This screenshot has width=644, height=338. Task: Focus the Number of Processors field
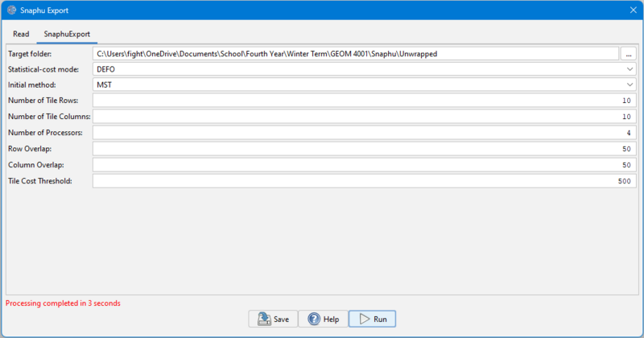pos(364,133)
